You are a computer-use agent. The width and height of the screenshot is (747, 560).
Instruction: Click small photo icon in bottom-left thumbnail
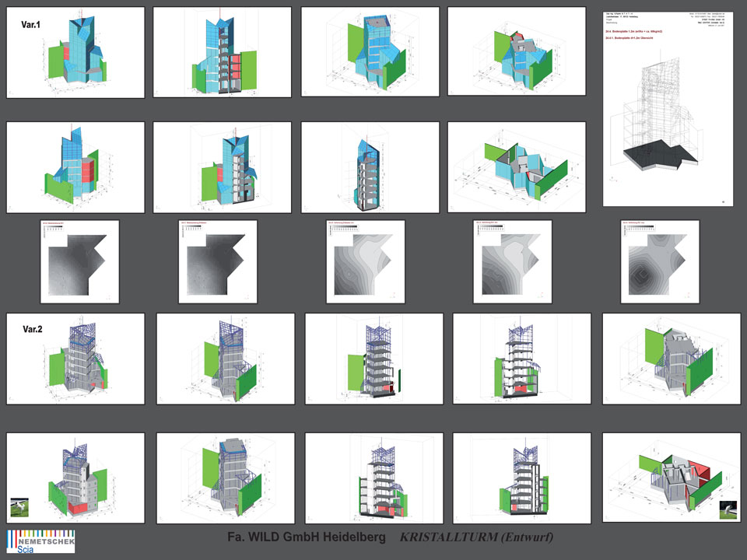coord(19,508)
